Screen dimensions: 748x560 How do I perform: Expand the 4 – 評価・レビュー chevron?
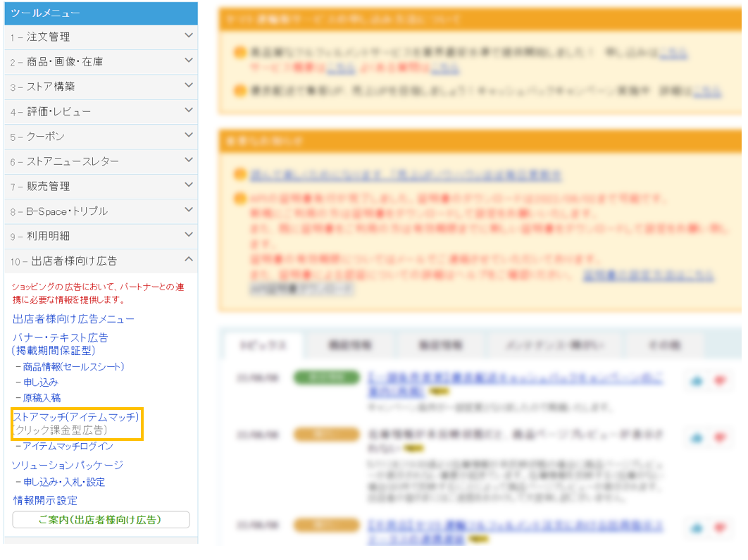click(x=189, y=110)
